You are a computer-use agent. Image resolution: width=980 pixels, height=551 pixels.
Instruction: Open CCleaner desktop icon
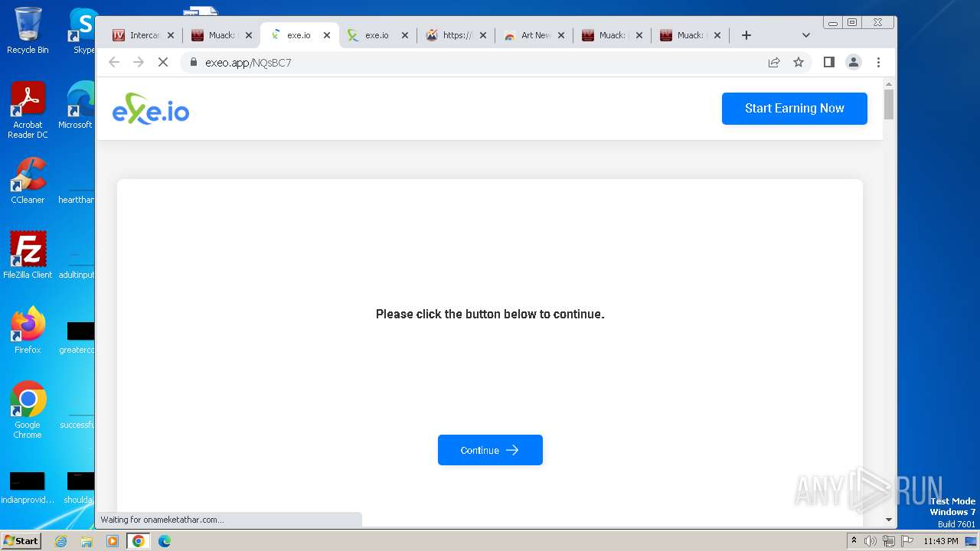point(28,181)
